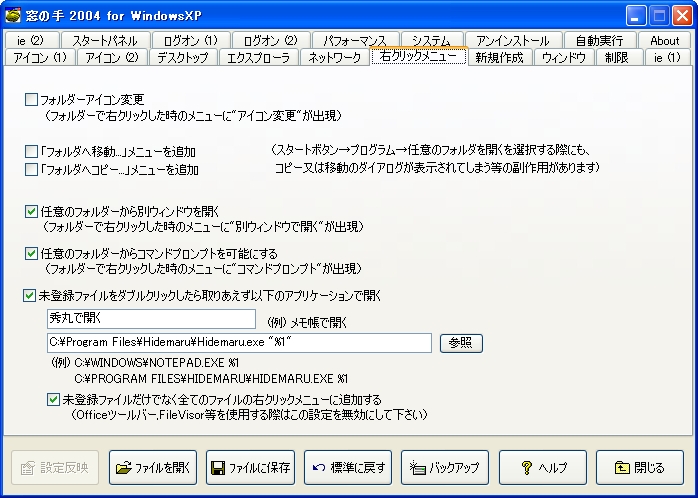Click the example text (例) メモ帳で開く
This screenshot has height=498, width=698.
pos(307,323)
